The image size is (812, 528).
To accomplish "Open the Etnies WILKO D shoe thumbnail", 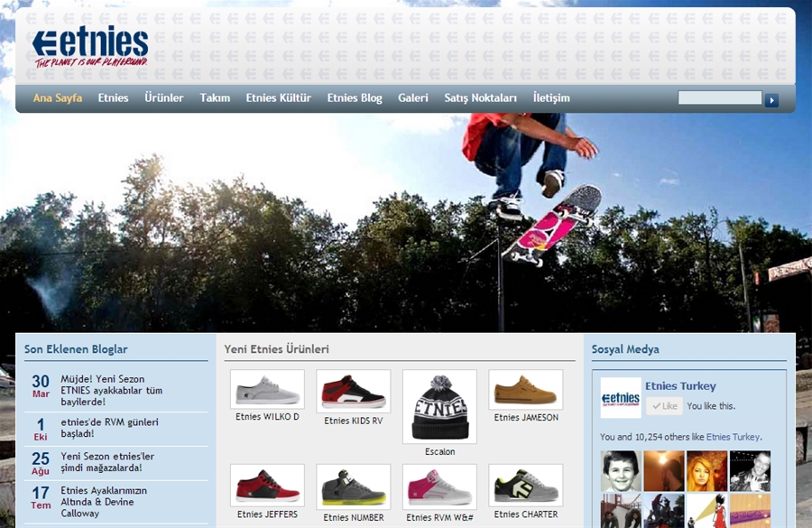I will tap(267, 389).
